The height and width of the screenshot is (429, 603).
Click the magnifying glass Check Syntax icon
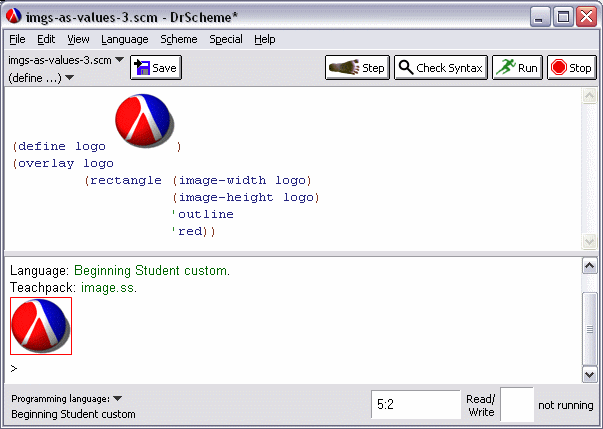pos(406,67)
